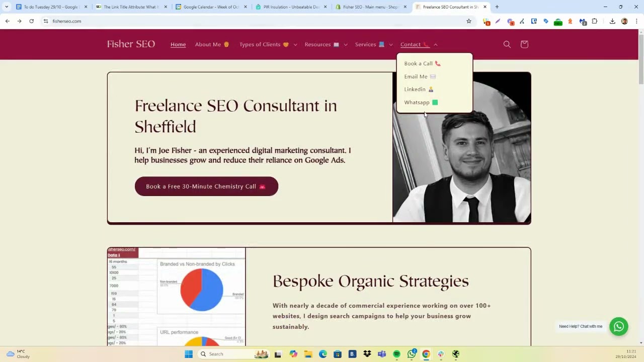Open Chrome extensions puzzle icon
Viewport: 644px width, 362px height.
coord(595,21)
